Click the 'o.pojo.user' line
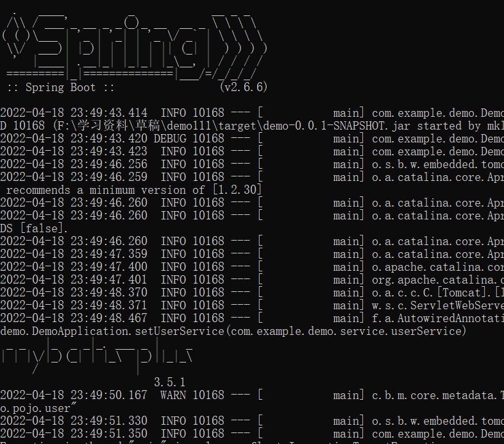The width and height of the screenshot is (504, 444). pyautogui.click(x=38, y=408)
